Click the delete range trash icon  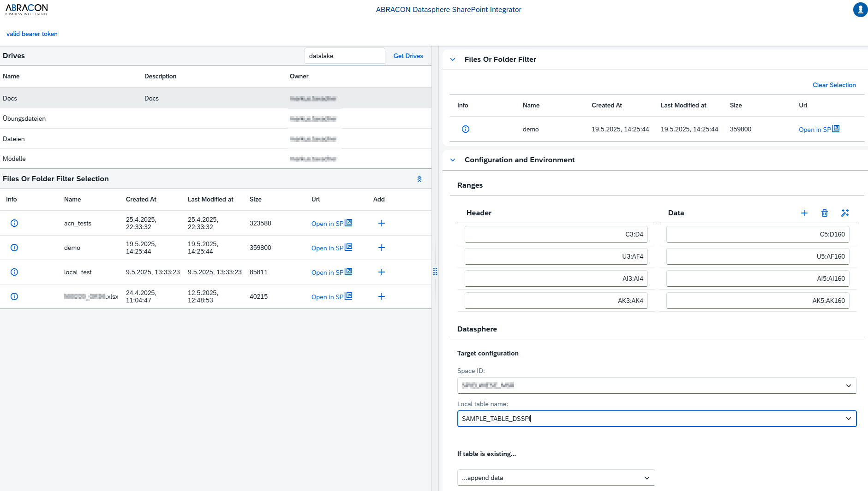[825, 213]
